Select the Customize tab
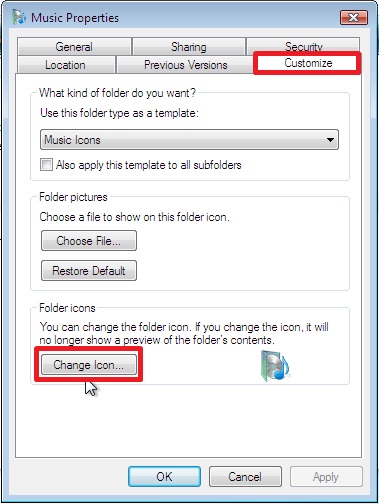The image size is (379, 504). [x=308, y=63]
